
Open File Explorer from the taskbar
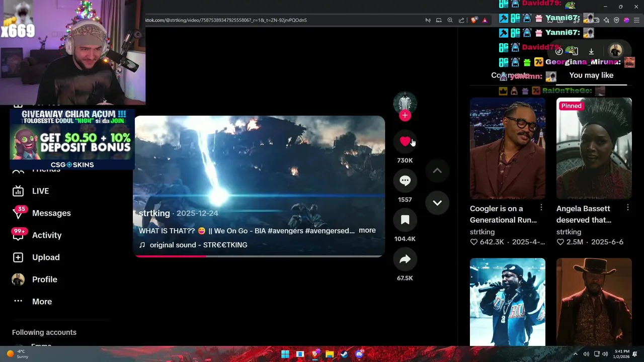(x=330, y=354)
